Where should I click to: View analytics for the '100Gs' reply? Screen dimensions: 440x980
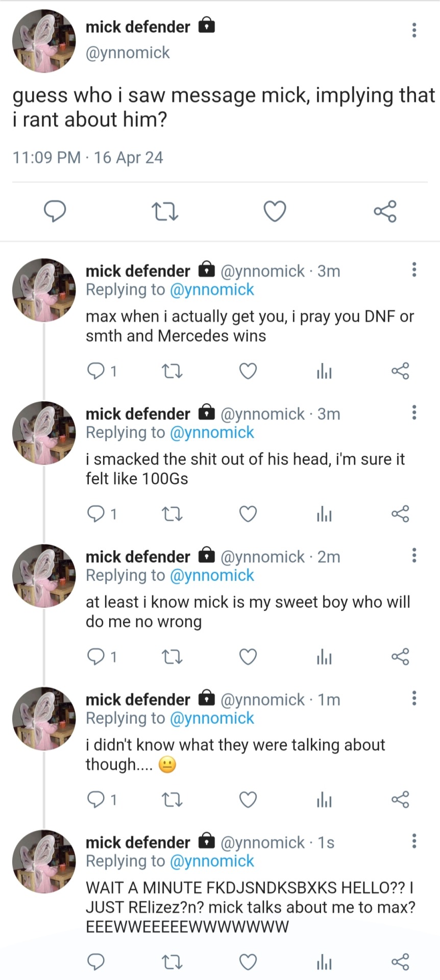[324, 514]
